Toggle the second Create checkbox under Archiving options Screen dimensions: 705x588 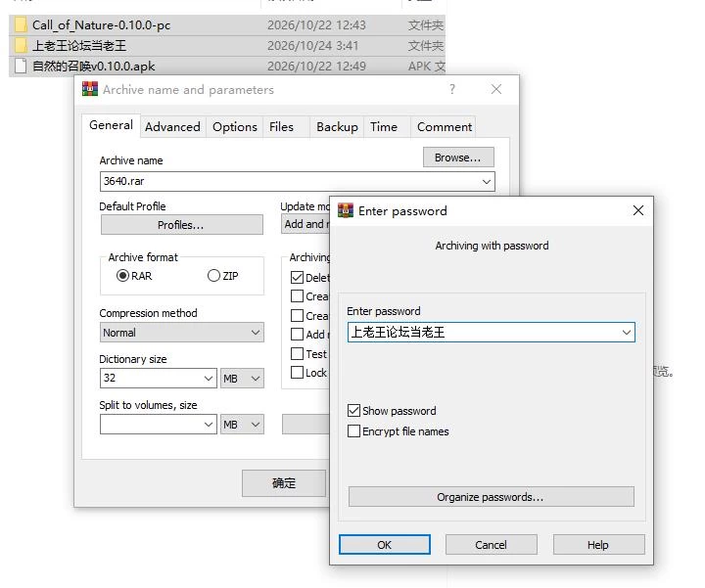pos(297,316)
